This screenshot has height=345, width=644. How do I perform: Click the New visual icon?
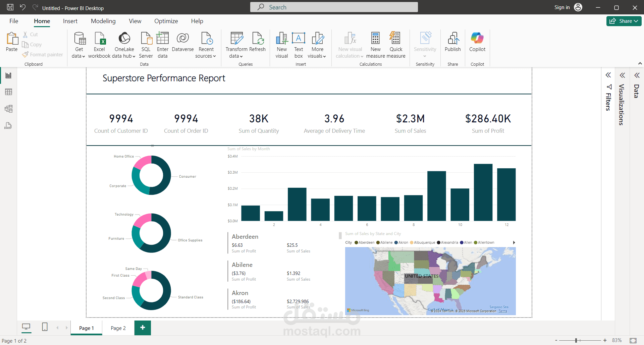(x=282, y=44)
